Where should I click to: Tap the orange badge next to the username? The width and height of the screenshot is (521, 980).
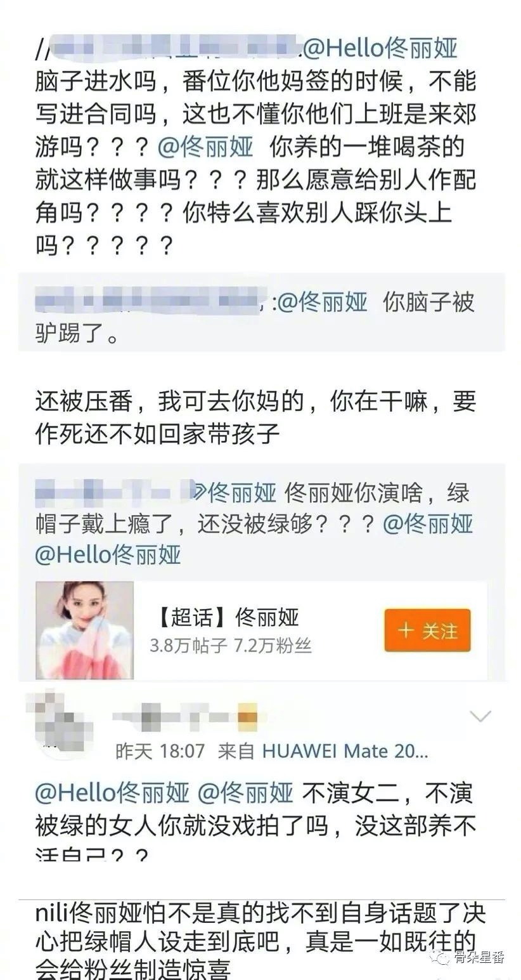(x=247, y=717)
